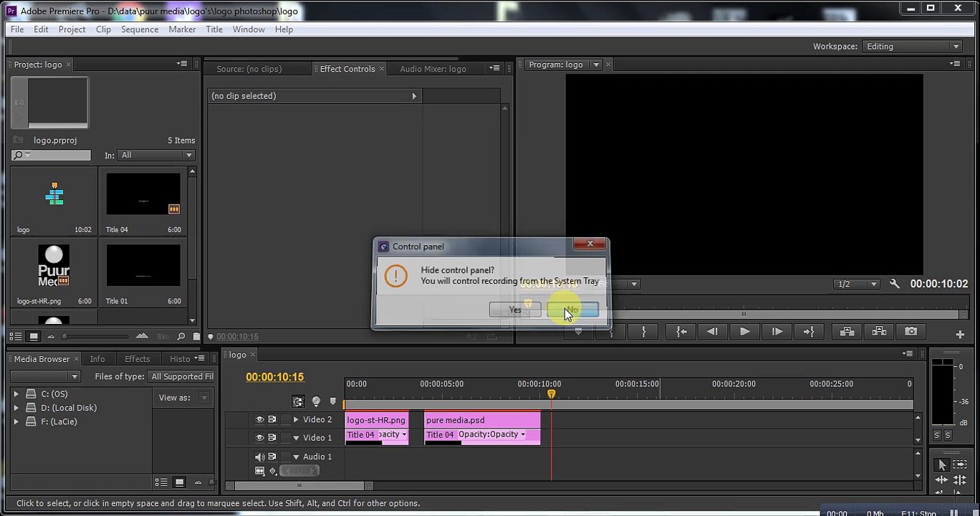The image size is (980, 516).
Task: Click the Export Frame camera icon
Action: tap(911, 332)
